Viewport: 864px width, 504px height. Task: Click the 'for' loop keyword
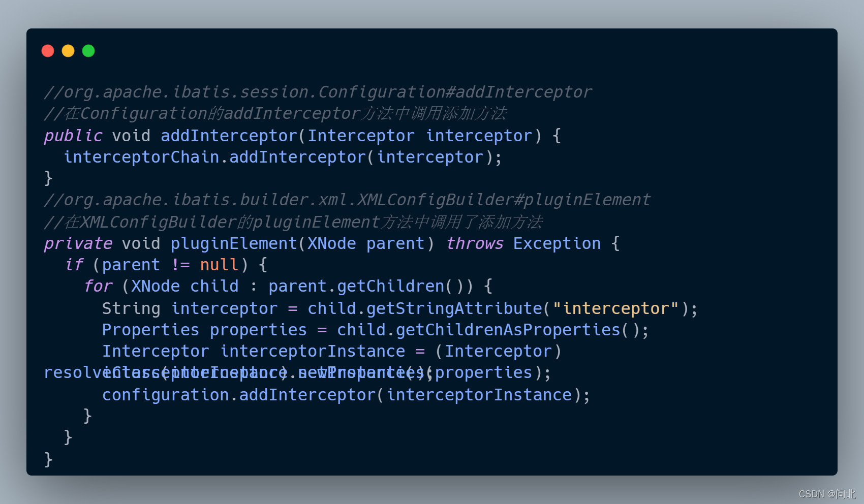98,286
